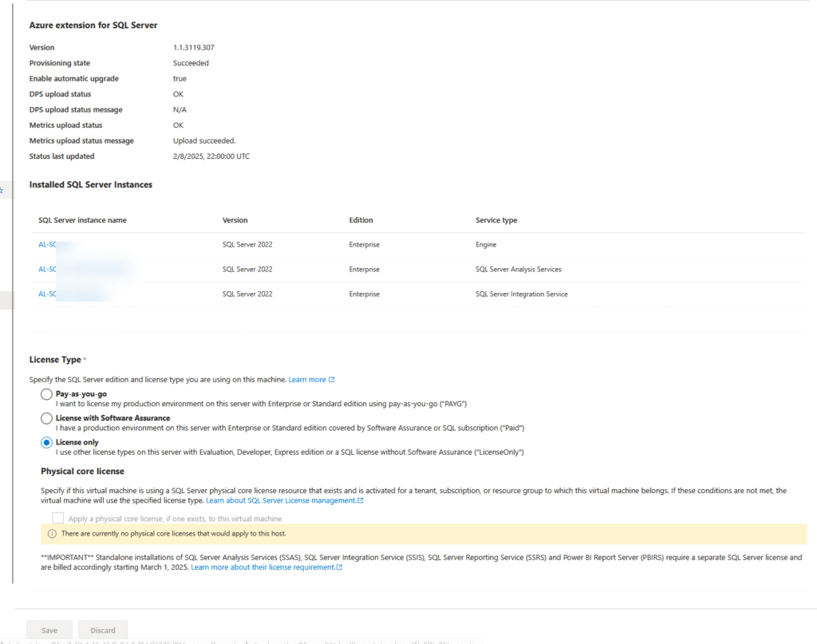Screen dimensions: 817x644
Task: Click SQL Server 2022 in the Engine row
Action: coord(247,244)
